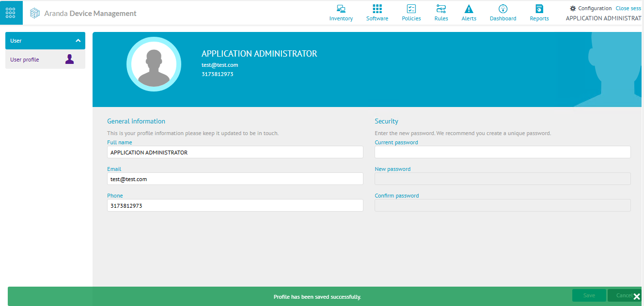This screenshot has height=306, width=644.
Task: Dismiss the success notification with X
Action: [x=637, y=296]
